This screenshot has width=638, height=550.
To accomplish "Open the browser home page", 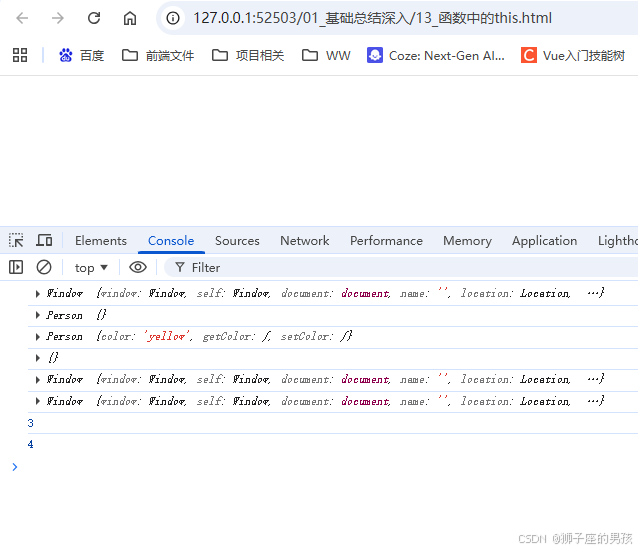I will click(130, 18).
